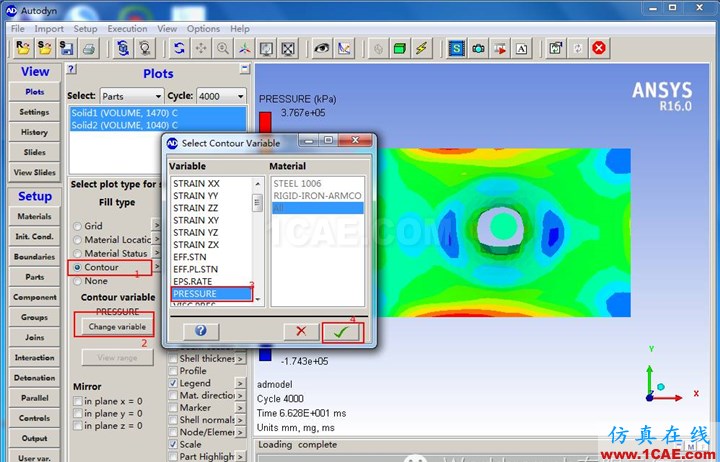
Task: Select the Contour radio button
Action: click(78, 267)
